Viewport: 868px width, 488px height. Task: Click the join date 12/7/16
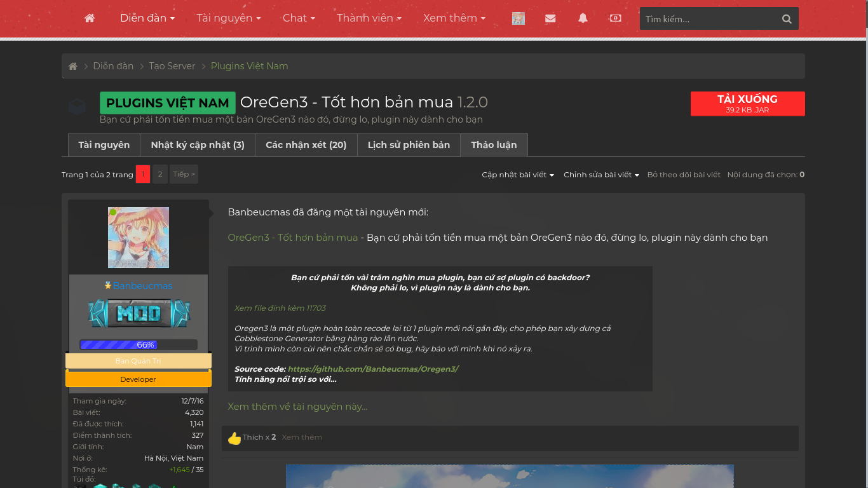tap(193, 401)
